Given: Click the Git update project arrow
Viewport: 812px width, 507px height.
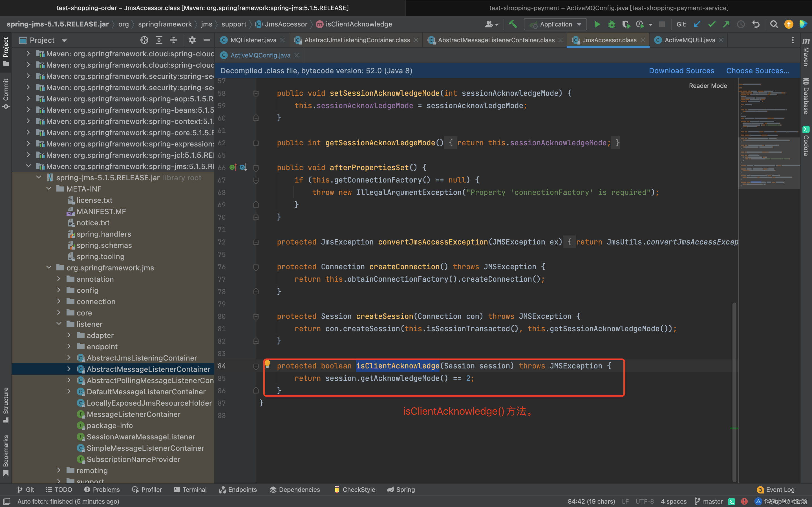Looking at the screenshot, I should coord(697,24).
